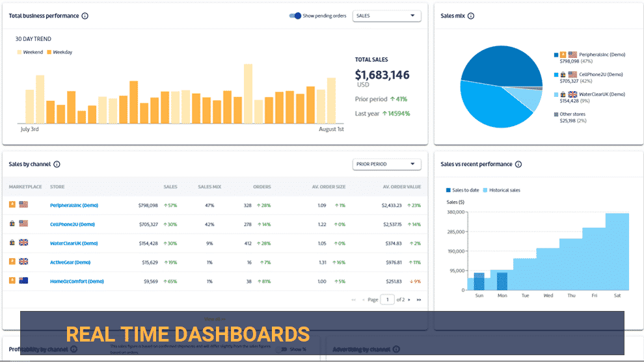Open the SALES metric dropdown
Screen dimensions: 644x363
386,16
